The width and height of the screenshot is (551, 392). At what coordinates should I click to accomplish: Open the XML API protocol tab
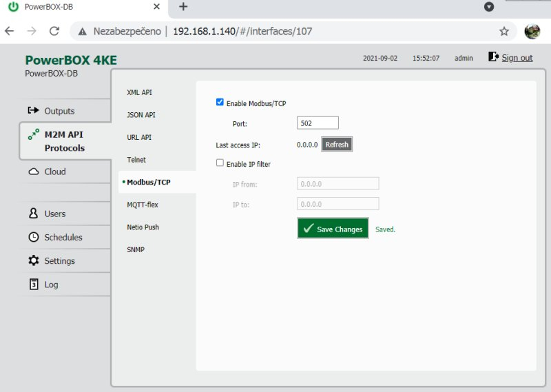pos(140,92)
